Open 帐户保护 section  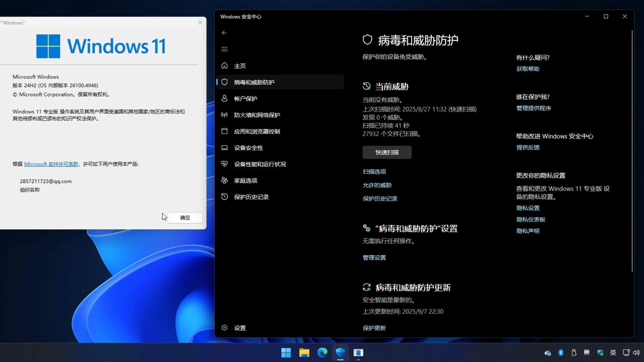tap(280, 99)
